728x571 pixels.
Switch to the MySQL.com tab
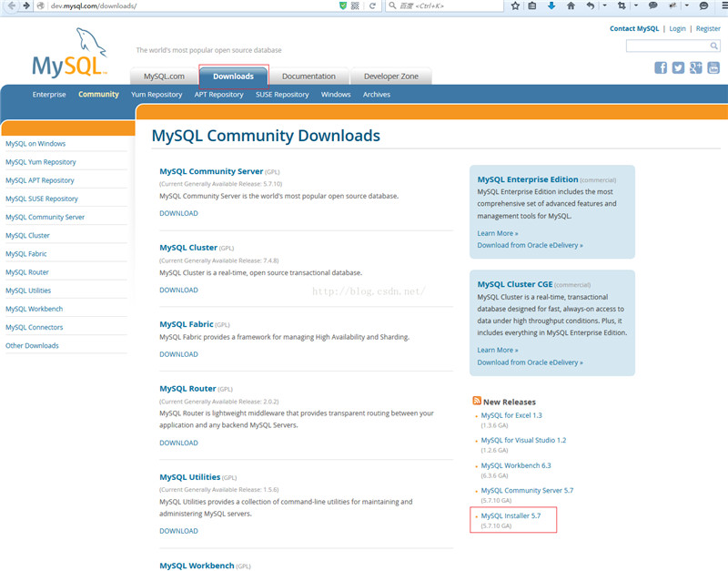pyautogui.click(x=164, y=76)
